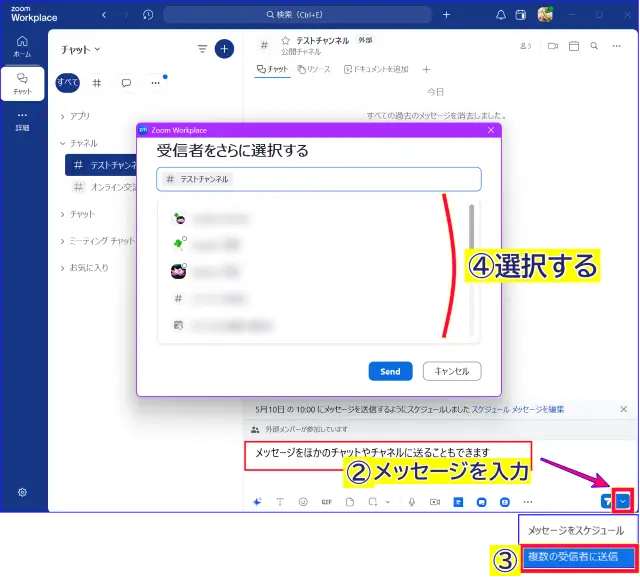This screenshot has width=640, height=579.
Task: Click the recipient list scrollbar
Action: pos(471,226)
